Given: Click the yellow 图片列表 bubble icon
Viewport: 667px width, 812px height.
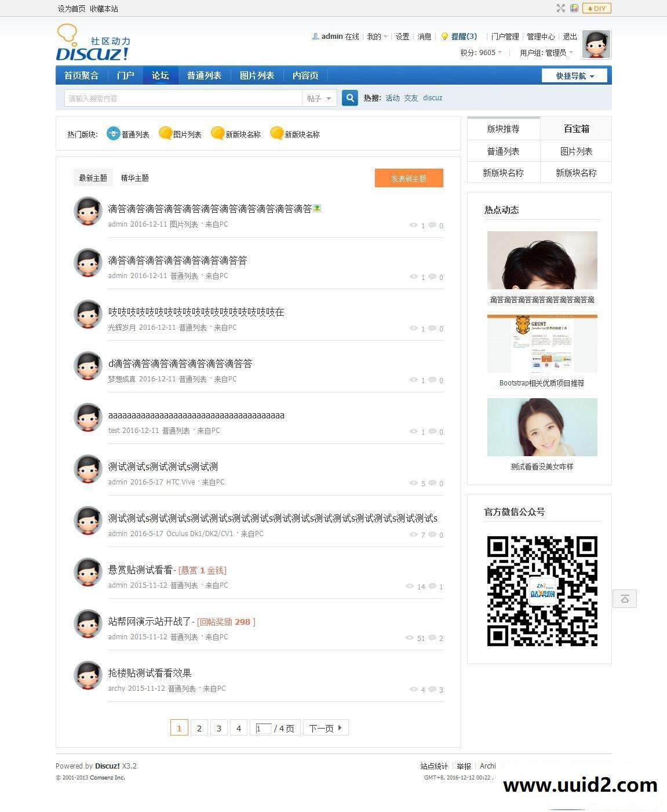Looking at the screenshot, I should (165, 133).
